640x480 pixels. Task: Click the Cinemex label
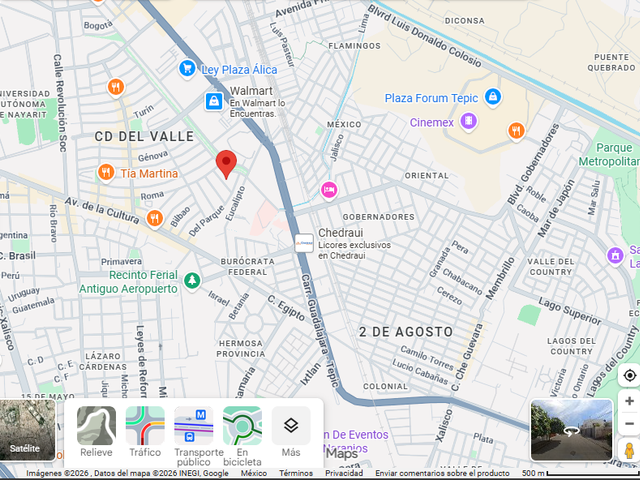tap(432, 122)
